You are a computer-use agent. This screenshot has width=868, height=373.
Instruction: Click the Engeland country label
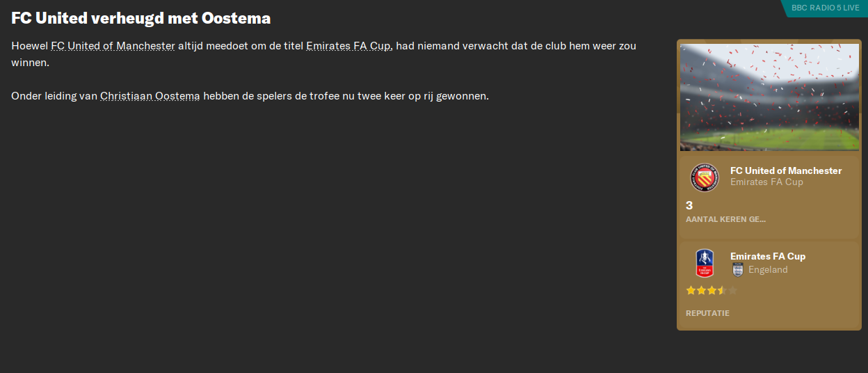click(x=768, y=269)
